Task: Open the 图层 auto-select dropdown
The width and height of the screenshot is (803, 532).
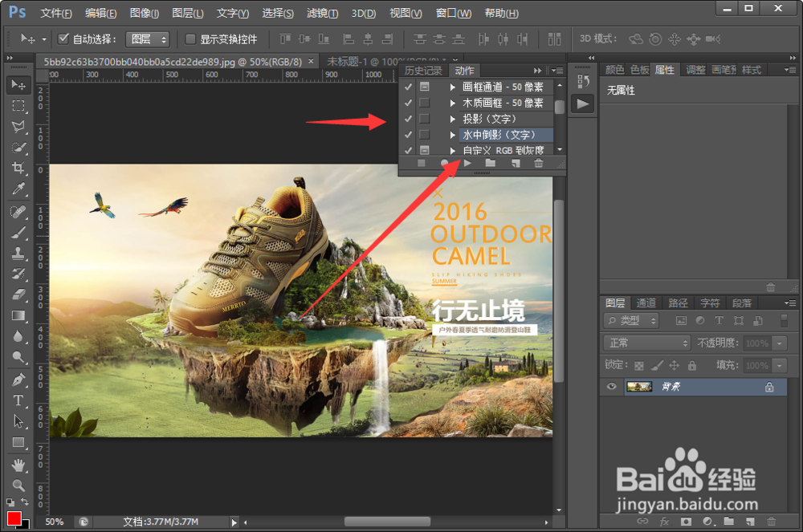Action: (x=148, y=39)
